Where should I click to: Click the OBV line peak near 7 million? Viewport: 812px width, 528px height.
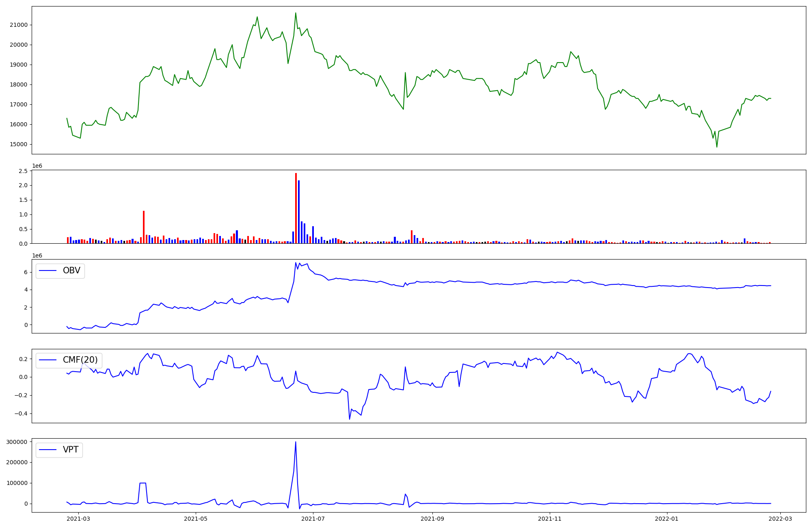click(x=296, y=263)
